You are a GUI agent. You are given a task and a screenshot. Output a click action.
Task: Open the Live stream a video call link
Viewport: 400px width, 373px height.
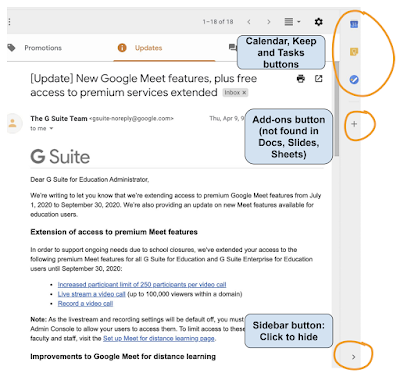[x=91, y=294]
